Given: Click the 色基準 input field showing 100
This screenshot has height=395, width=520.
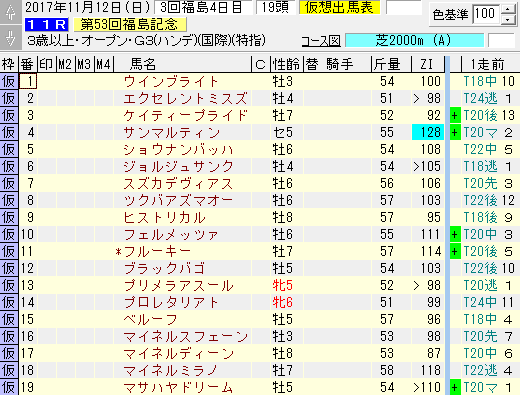Looking at the screenshot, I should coord(486,14).
